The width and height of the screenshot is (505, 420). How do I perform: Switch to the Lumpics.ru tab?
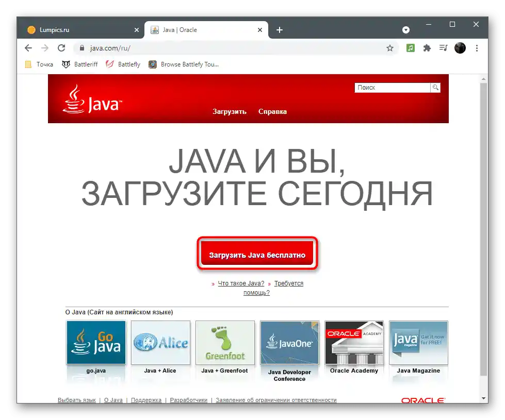click(x=84, y=30)
